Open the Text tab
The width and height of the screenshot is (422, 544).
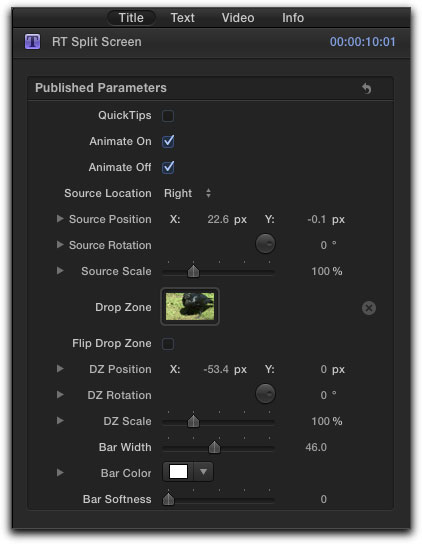[183, 18]
